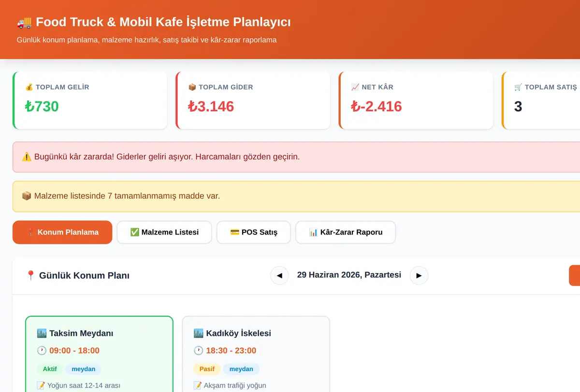Image resolution: width=580 pixels, height=392 pixels.
Task: Click the clock icon next to 18:30 - 23:00
Action: [199, 351]
